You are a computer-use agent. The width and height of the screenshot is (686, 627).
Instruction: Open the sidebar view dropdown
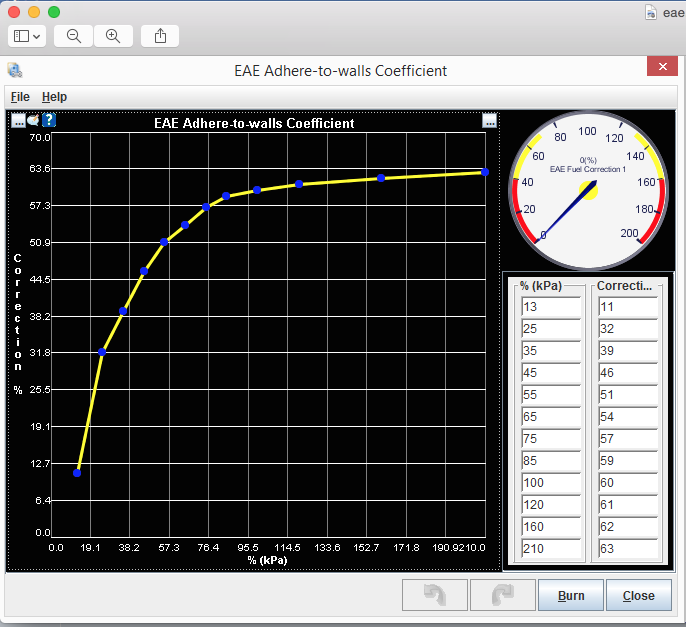coord(28,36)
